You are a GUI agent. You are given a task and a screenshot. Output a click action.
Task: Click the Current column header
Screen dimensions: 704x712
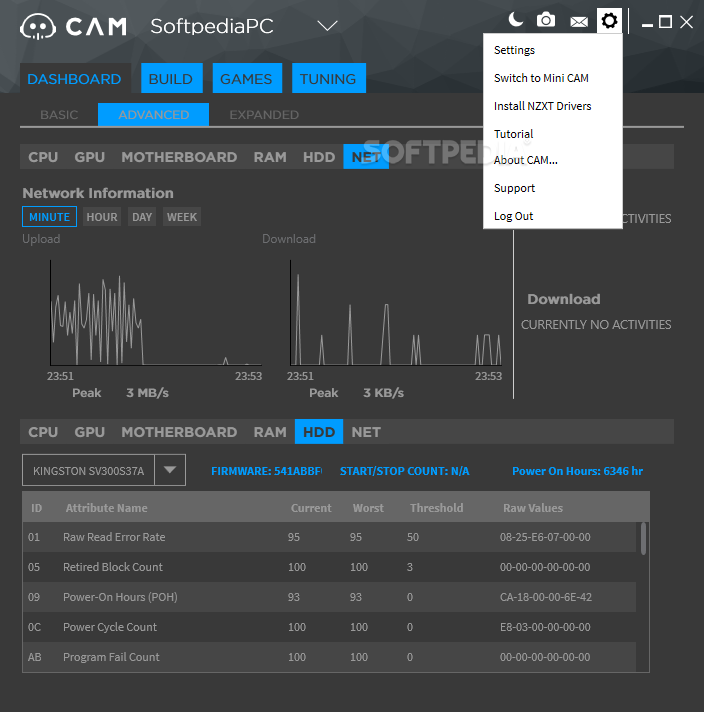[311, 508]
